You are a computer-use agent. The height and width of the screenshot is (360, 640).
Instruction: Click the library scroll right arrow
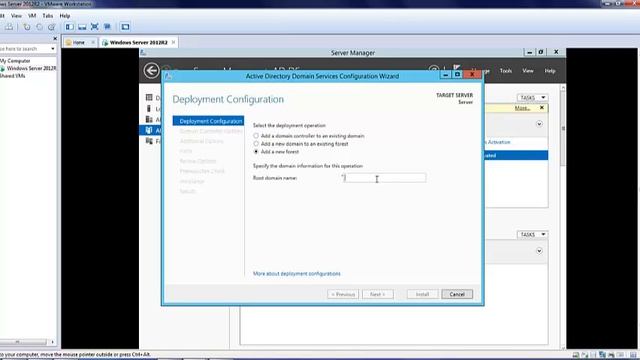pyautogui.click(x=52, y=342)
